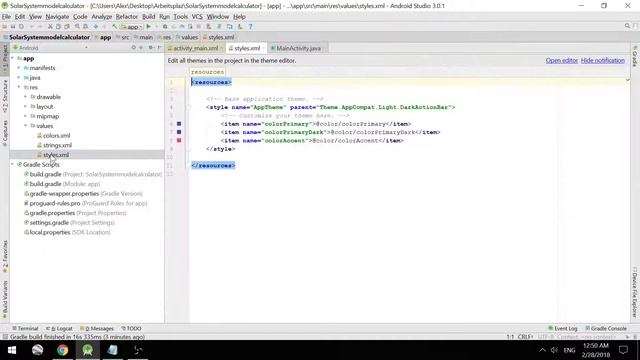Open the Windows notification center icon
640x360 pixels.
point(623,350)
